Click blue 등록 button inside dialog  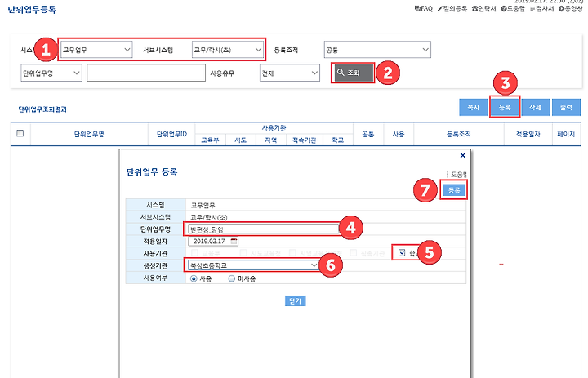click(x=454, y=190)
